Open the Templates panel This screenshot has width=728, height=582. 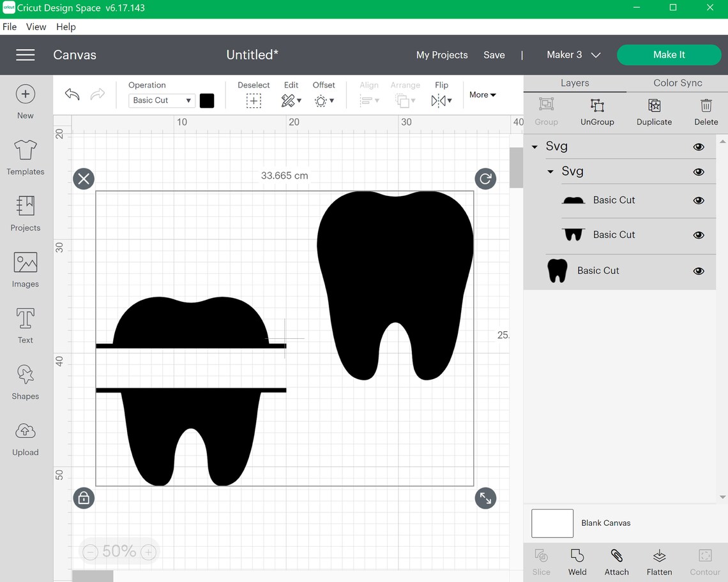click(x=25, y=158)
